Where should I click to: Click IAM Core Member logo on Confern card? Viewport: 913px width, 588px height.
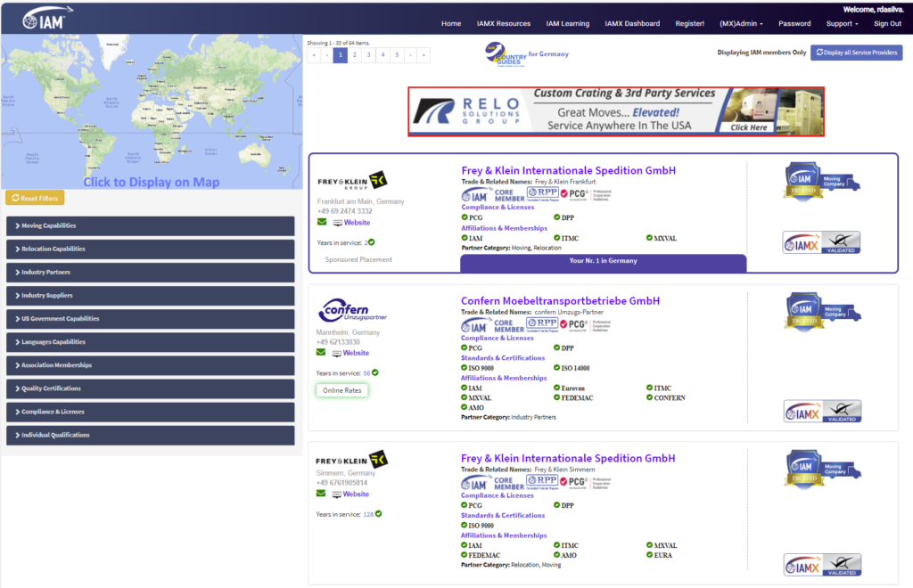point(492,325)
